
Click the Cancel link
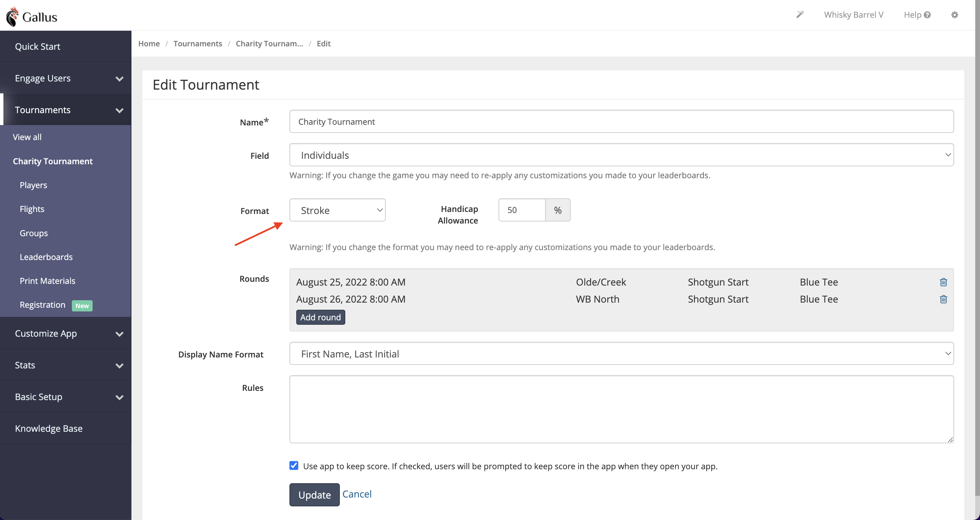point(357,494)
